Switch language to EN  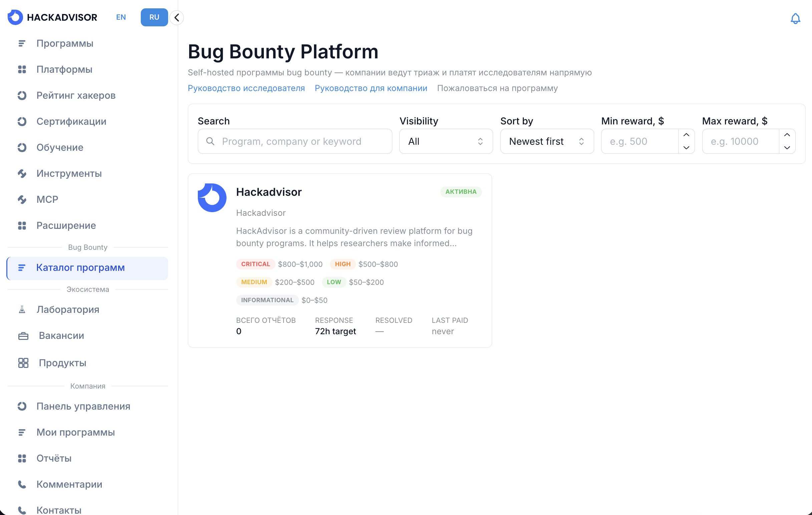pyautogui.click(x=121, y=17)
